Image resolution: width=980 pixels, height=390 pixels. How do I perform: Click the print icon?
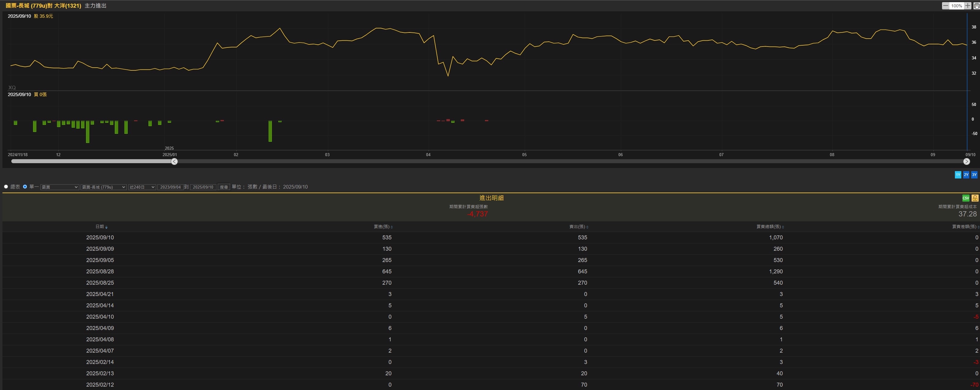click(976, 6)
